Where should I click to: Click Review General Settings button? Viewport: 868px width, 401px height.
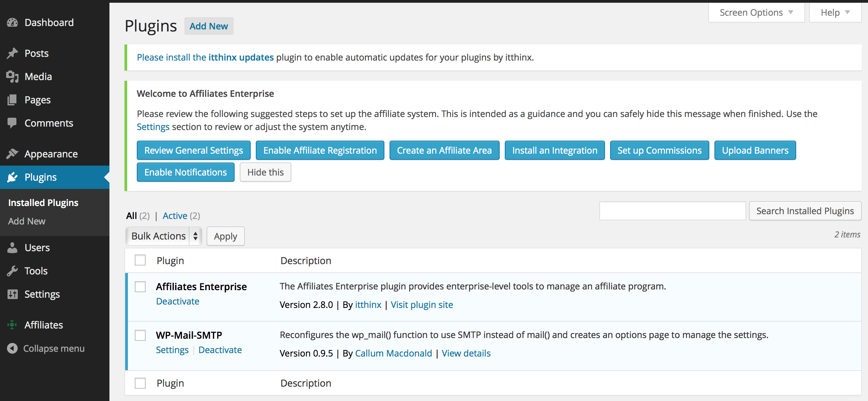click(194, 150)
